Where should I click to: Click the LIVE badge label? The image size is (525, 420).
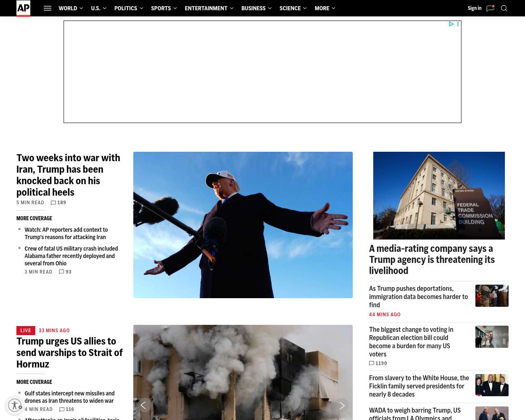[x=26, y=331]
